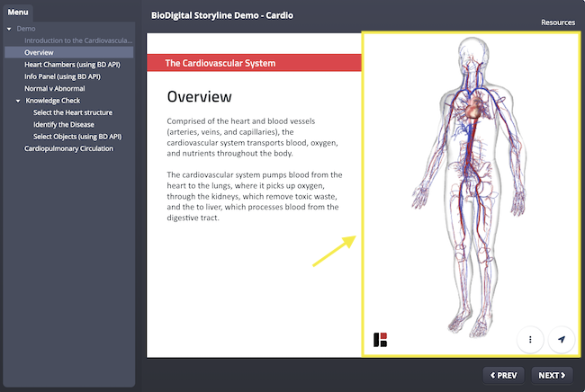Image resolution: width=585 pixels, height=392 pixels.
Task: Go to the previous slide with PREV
Action: pos(503,375)
